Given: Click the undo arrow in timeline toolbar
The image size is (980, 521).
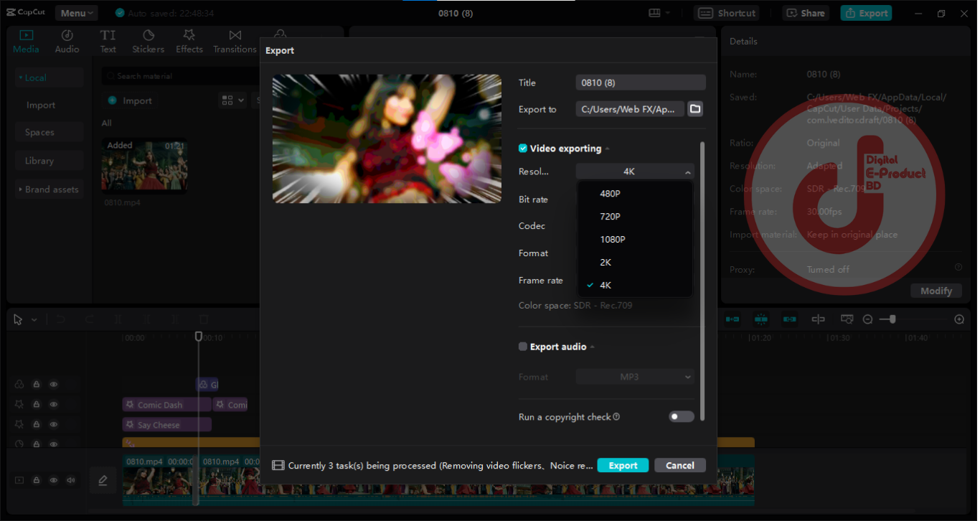Looking at the screenshot, I should tap(61, 319).
